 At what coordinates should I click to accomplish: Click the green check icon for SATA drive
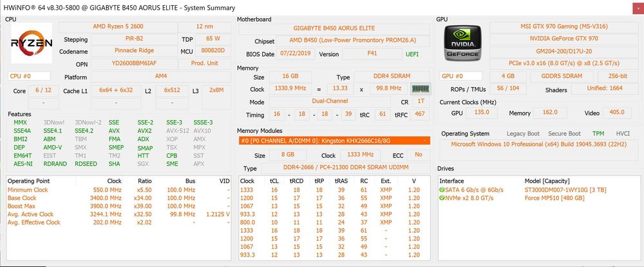click(442, 190)
